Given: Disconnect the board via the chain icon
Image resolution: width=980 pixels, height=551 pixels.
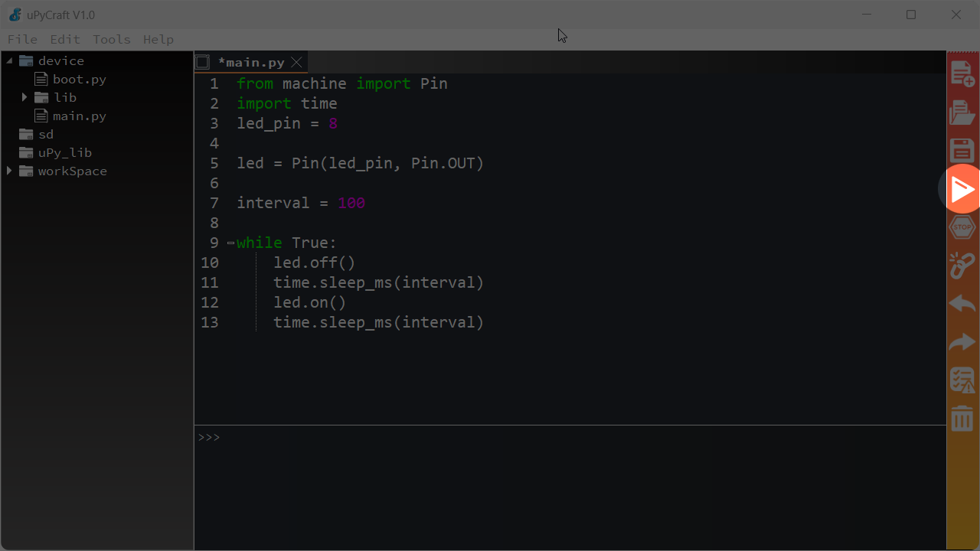Looking at the screenshot, I should tap(962, 265).
